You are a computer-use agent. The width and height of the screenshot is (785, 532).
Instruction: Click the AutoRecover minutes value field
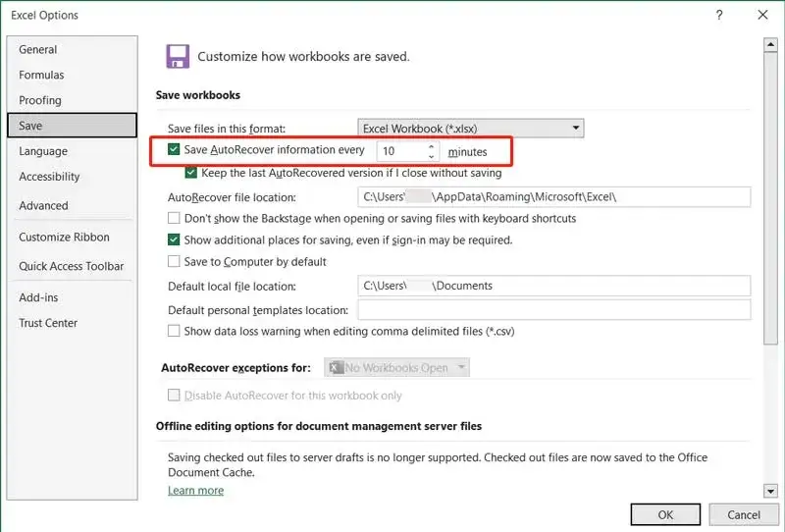point(401,151)
